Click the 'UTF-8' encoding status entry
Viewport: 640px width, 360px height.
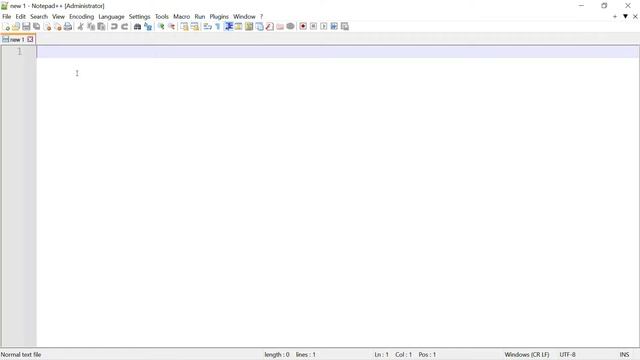pos(567,355)
